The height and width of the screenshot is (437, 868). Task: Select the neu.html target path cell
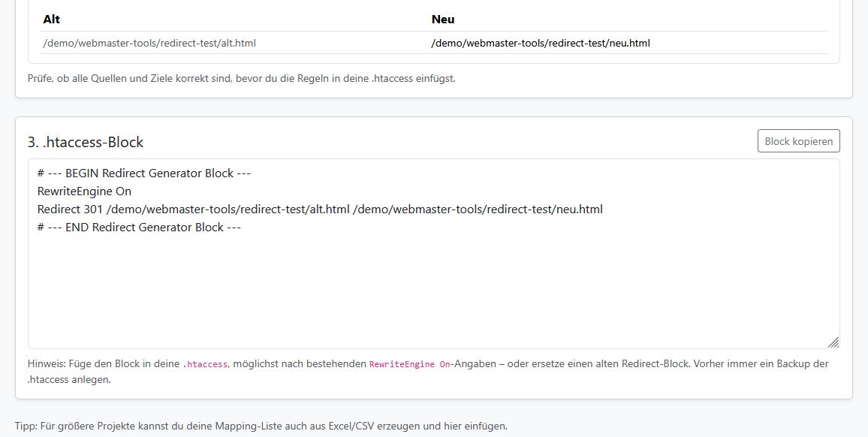pyautogui.click(x=540, y=43)
